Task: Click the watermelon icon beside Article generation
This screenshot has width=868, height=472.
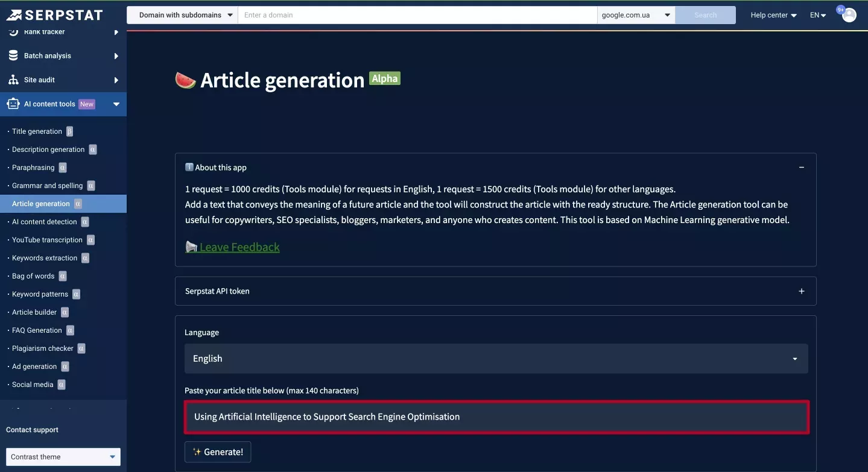Action: click(x=186, y=80)
